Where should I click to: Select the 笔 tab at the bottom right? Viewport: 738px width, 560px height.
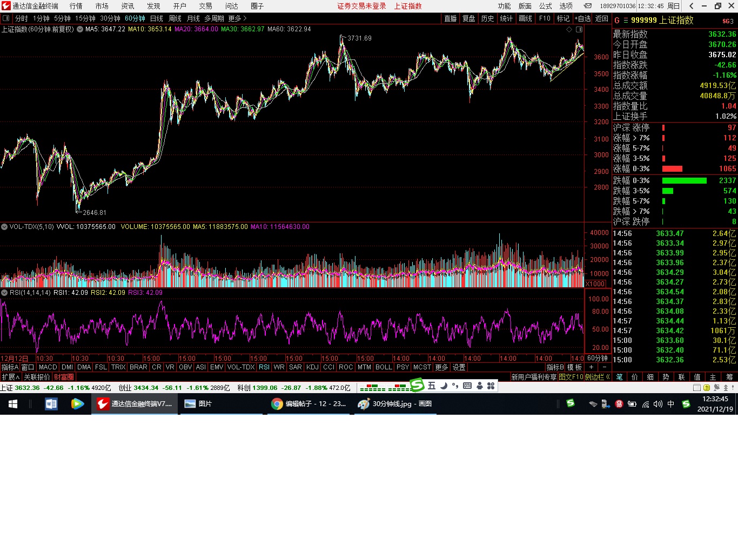tap(619, 377)
